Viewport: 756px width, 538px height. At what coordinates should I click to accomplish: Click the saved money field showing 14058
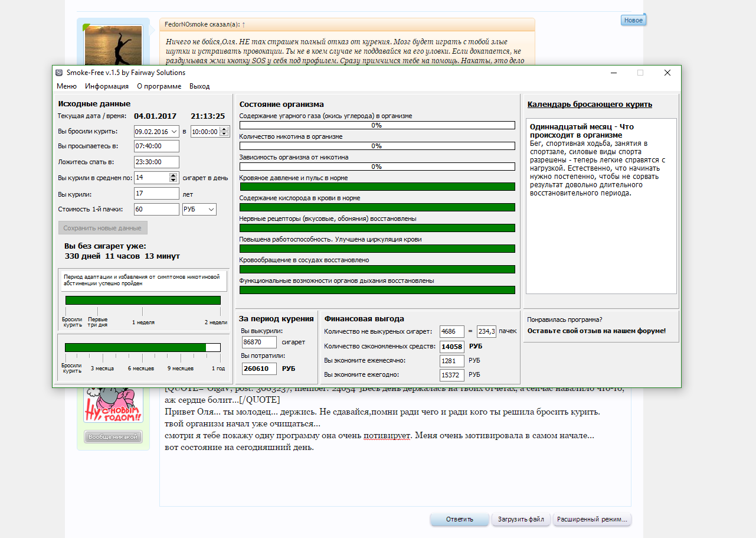tap(452, 346)
